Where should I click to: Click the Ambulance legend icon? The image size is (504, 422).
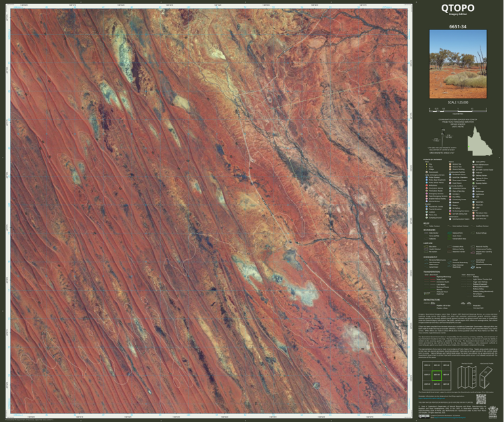[x=427, y=186]
